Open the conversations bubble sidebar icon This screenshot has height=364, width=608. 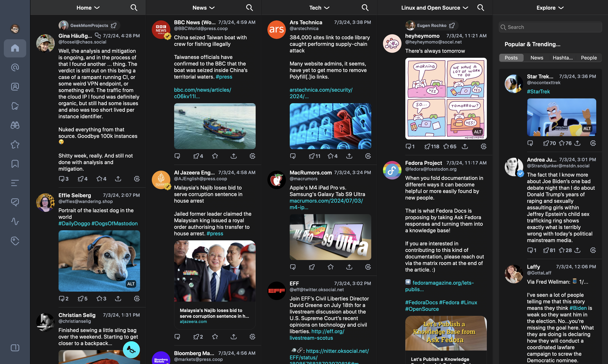tap(15, 202)
